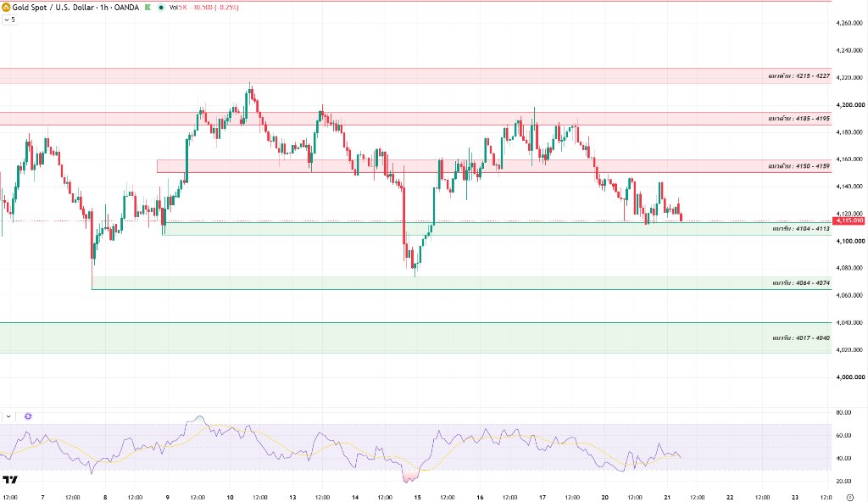Open chart settings gear at time axis end
This screenshot has width=868, height=502.
coord(850,497)
